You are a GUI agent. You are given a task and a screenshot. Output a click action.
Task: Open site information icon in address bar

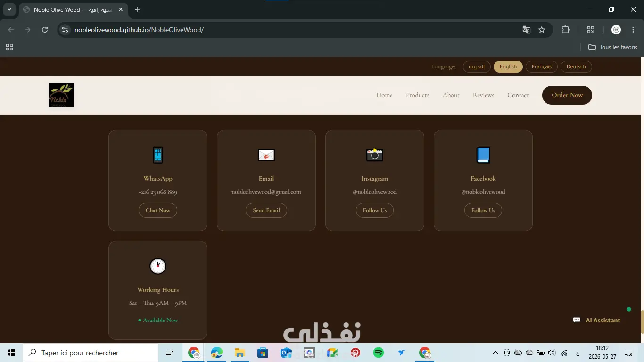(x=66, y=30)
